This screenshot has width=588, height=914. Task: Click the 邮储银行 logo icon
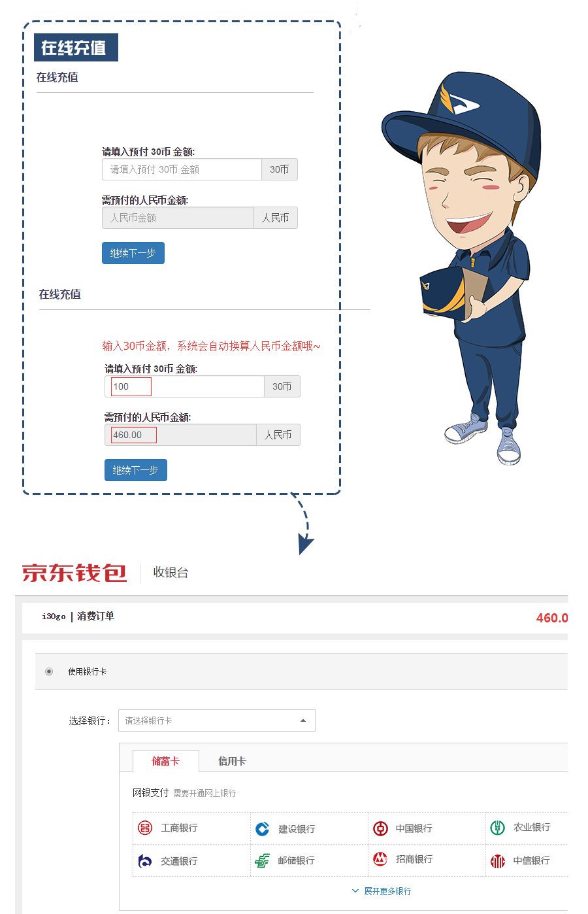[263, 860]
